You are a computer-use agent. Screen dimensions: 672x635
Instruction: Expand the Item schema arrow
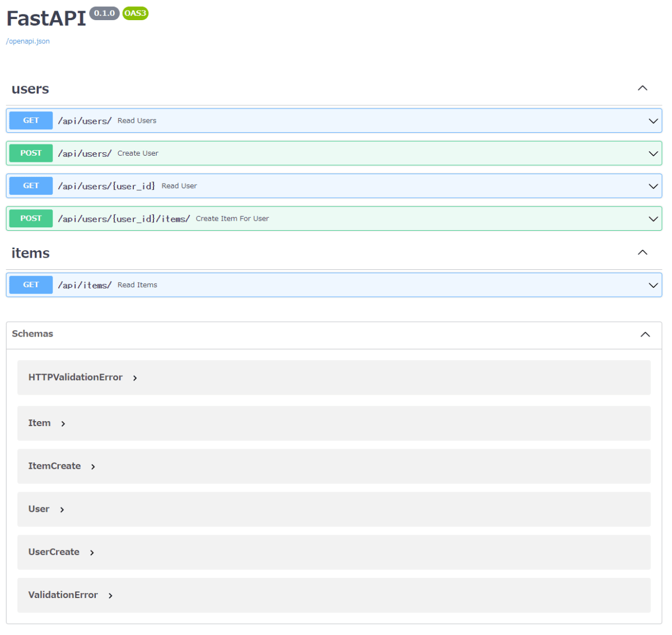pos(63,424)
